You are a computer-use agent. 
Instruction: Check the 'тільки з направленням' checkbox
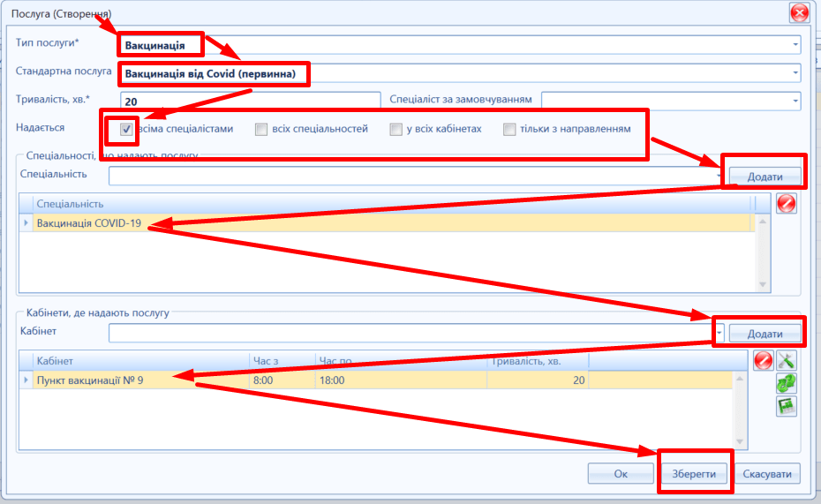[509, 130]
